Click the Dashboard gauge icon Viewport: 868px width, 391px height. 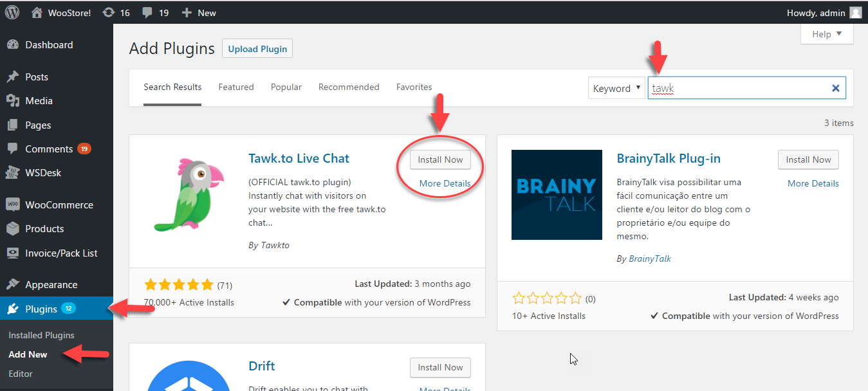12,45
